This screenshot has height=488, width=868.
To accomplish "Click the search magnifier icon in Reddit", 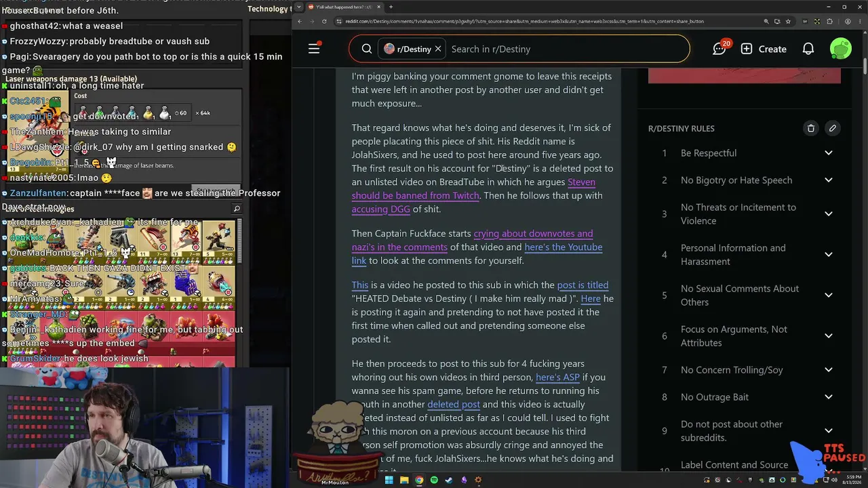I will point(367,49).
